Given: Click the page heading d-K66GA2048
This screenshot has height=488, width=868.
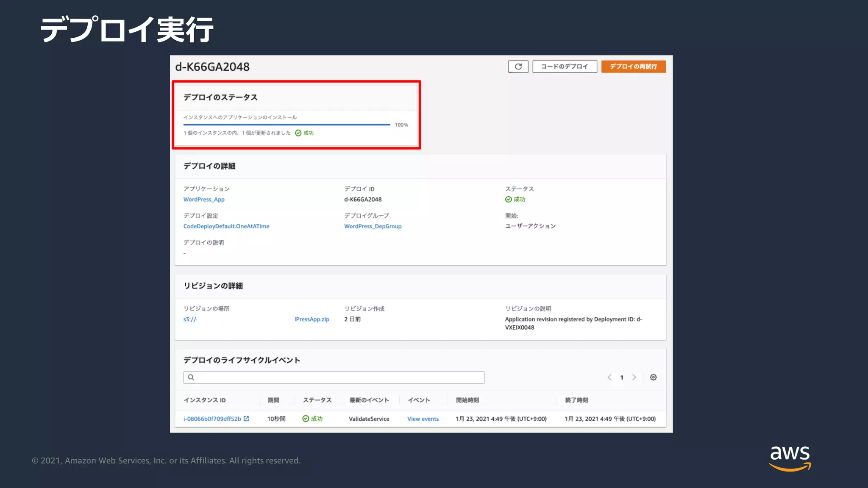Looking at the screenshot, I should pyautogui.click(x=212, y=67).
